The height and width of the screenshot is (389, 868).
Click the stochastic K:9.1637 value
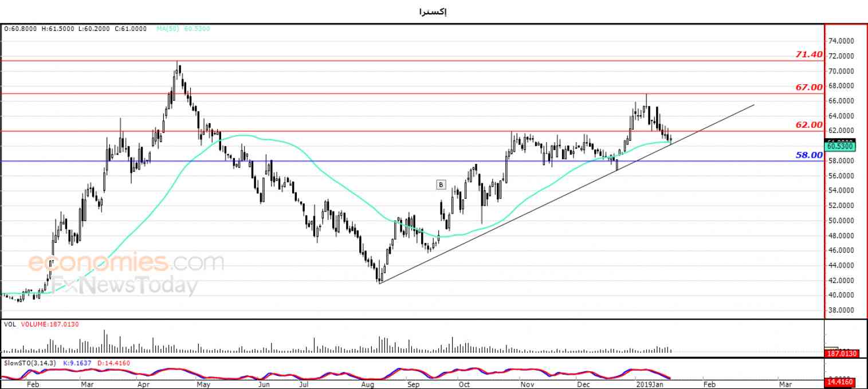tap(77, 363)
